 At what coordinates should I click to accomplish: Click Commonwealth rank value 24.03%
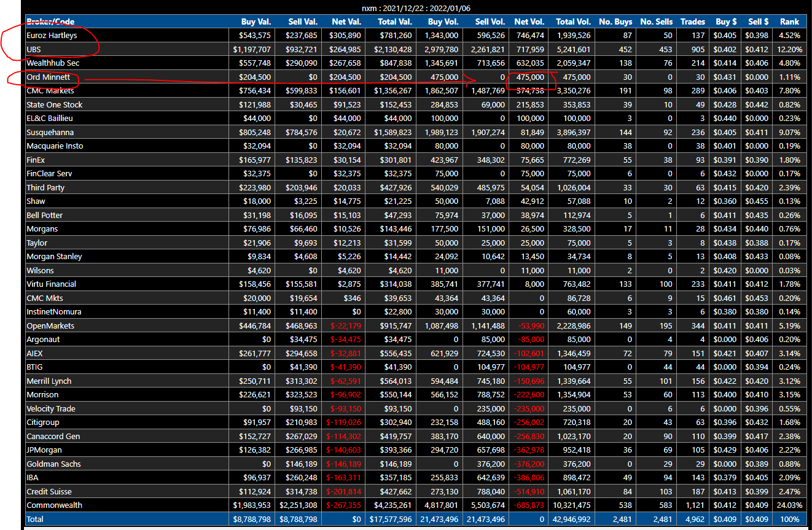[789, 505]
